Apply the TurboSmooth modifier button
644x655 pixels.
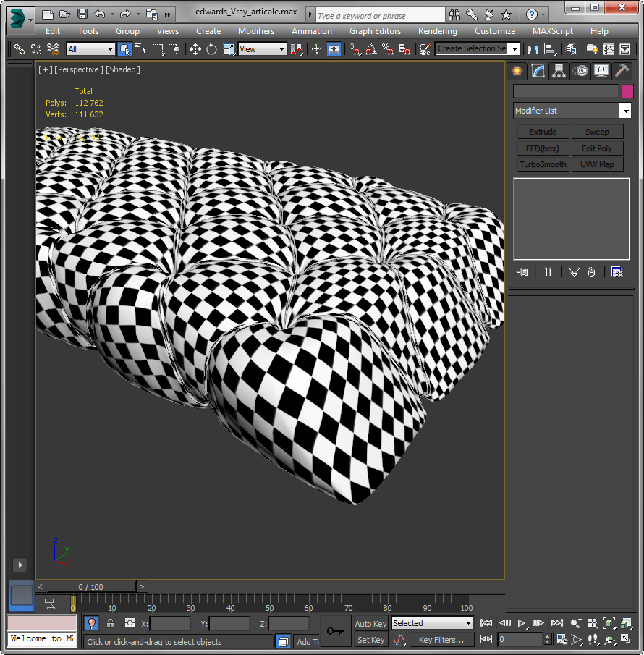[x=543, y=164]
